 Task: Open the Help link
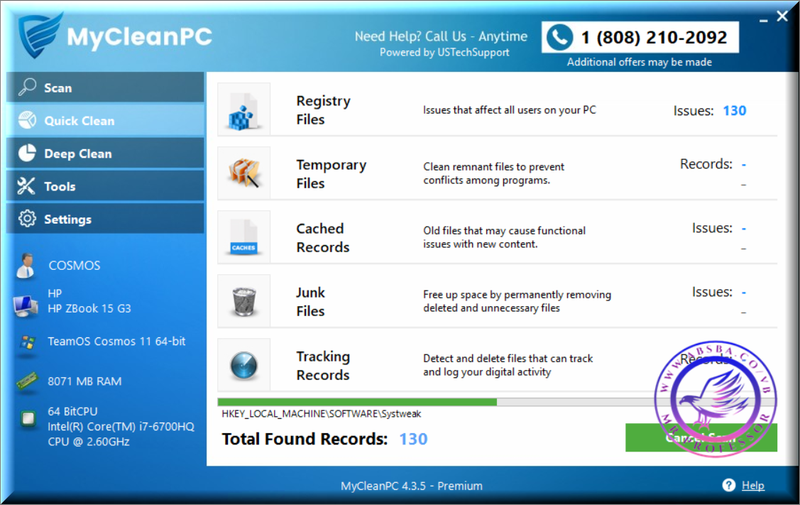click(x=753, y=486)
